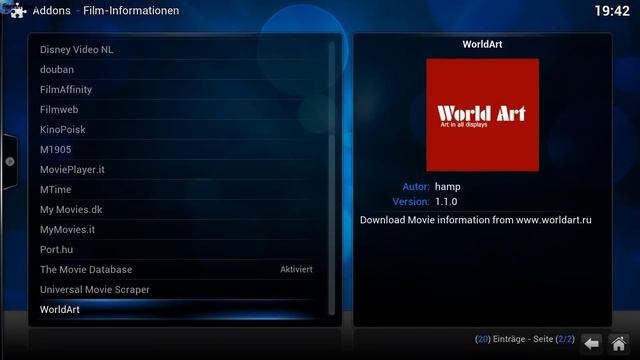Go back with the arrow button
Viewport: 640px width, 360px height.
pos(592,344)
